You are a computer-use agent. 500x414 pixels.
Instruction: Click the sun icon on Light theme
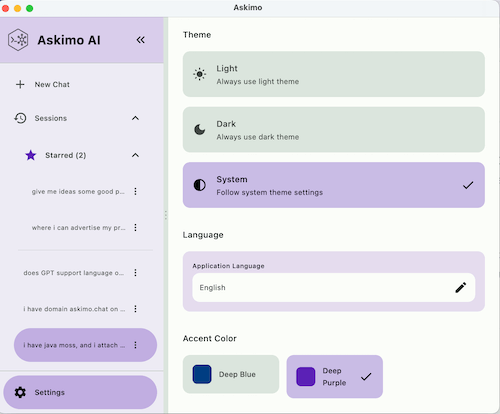200,74
